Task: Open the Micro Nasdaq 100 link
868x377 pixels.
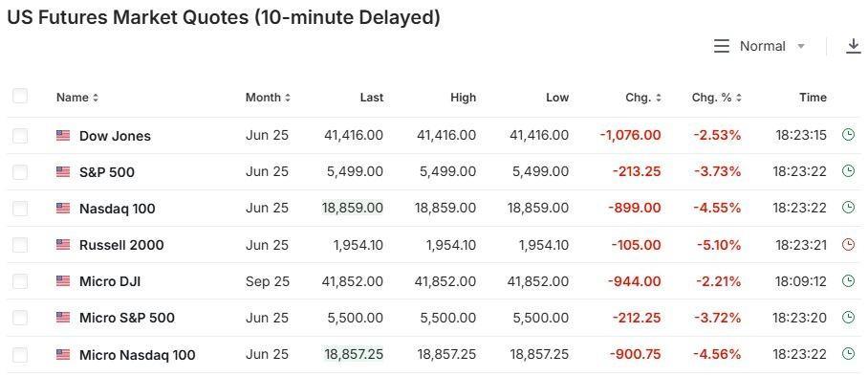Action: click(x=138, y=354)
